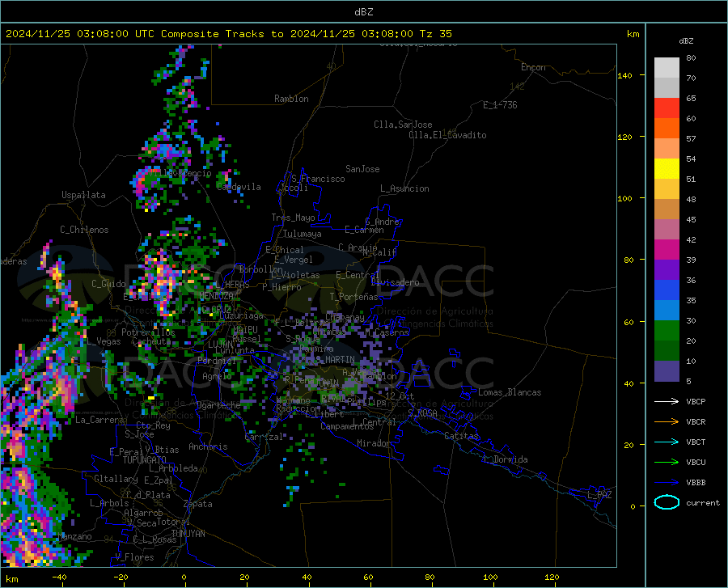
Task: Click the Lomas_Blancas place label
Action: (x=510, y=392)
